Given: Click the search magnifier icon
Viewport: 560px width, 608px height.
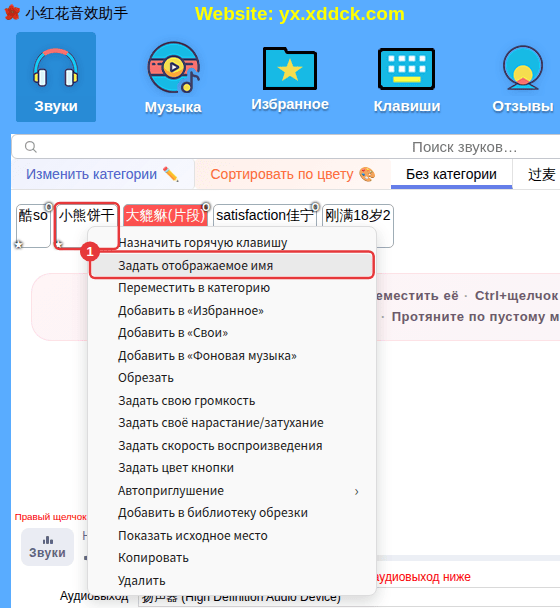Looking at the screenshot, I should [31, 147].
